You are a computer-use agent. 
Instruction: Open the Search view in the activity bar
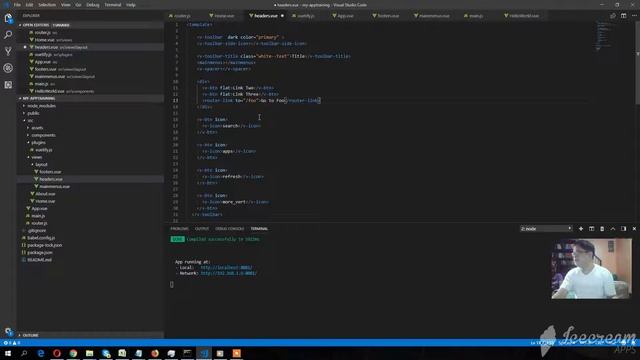[x=8, y=35]
